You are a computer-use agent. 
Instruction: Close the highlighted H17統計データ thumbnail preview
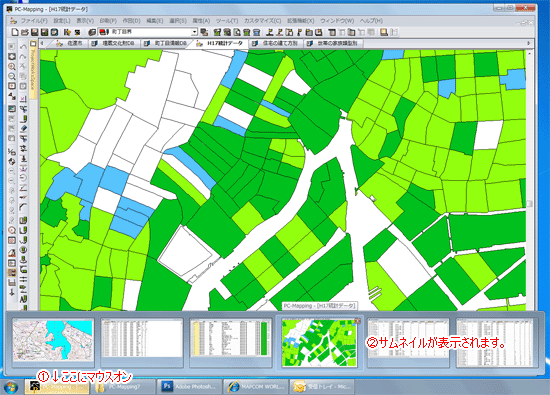point(357,321)
